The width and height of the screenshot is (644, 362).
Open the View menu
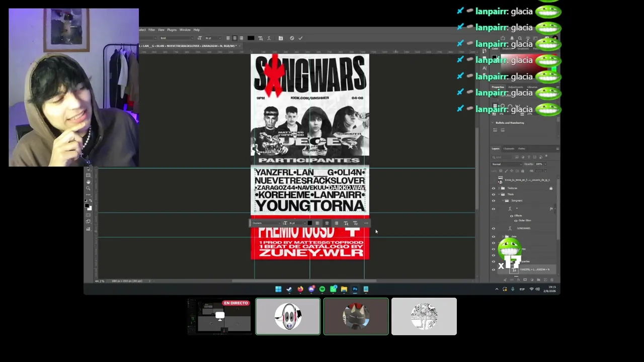click(161, 30)
